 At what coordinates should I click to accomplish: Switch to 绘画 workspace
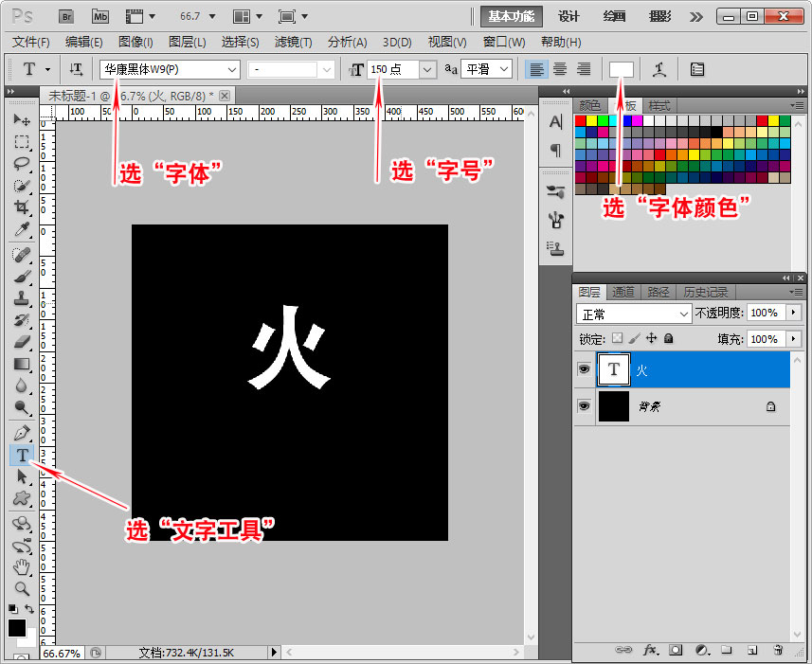[x=614, y=16]
